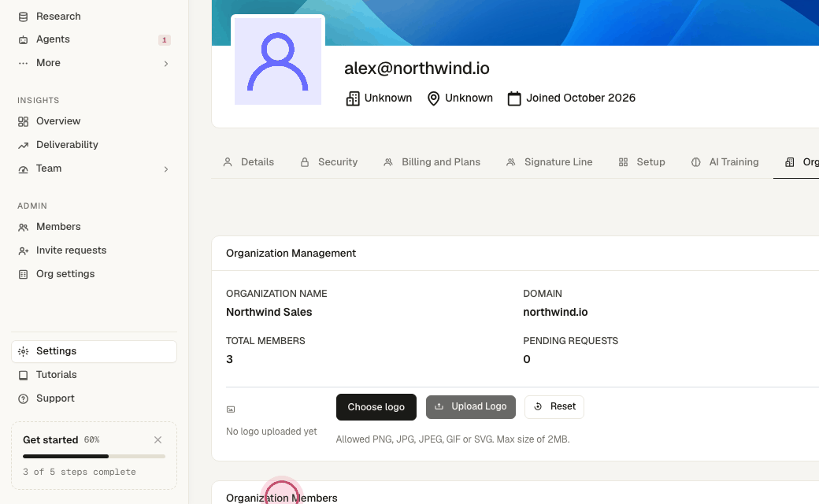819x504 pixels.
Task: Open the Members admin page
Action: pyautogui.click(x=58, y=227)
